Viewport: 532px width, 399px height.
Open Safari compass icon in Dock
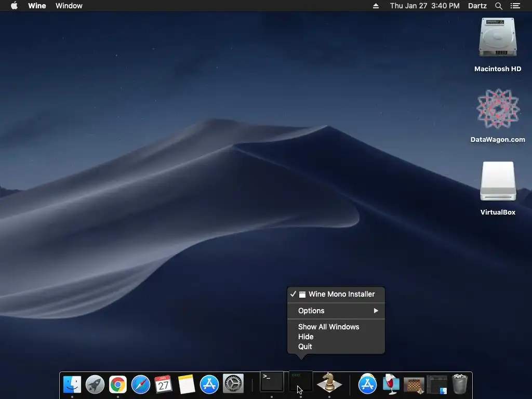click(140, 384)
